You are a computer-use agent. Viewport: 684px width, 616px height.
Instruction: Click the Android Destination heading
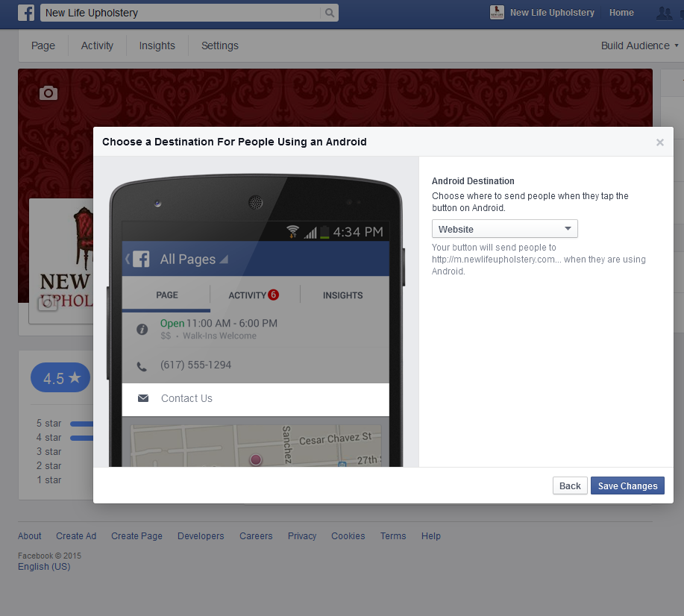[473, 181]
